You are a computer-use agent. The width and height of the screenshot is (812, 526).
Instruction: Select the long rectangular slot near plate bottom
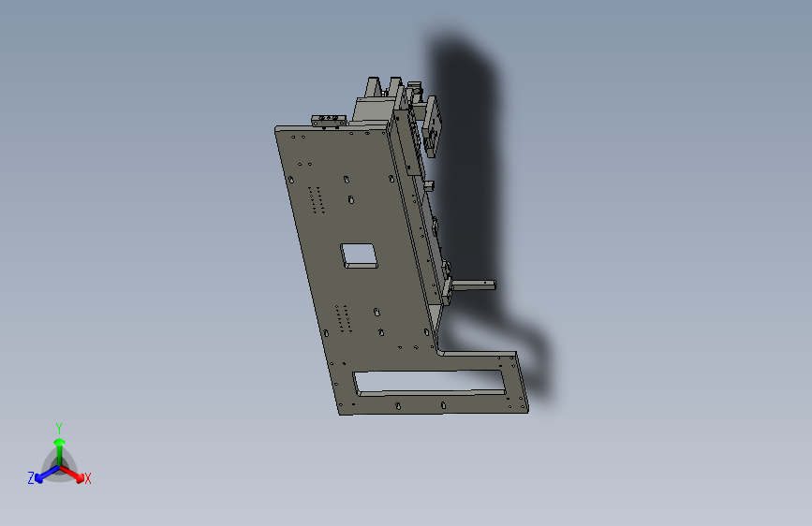click(429, 383)
